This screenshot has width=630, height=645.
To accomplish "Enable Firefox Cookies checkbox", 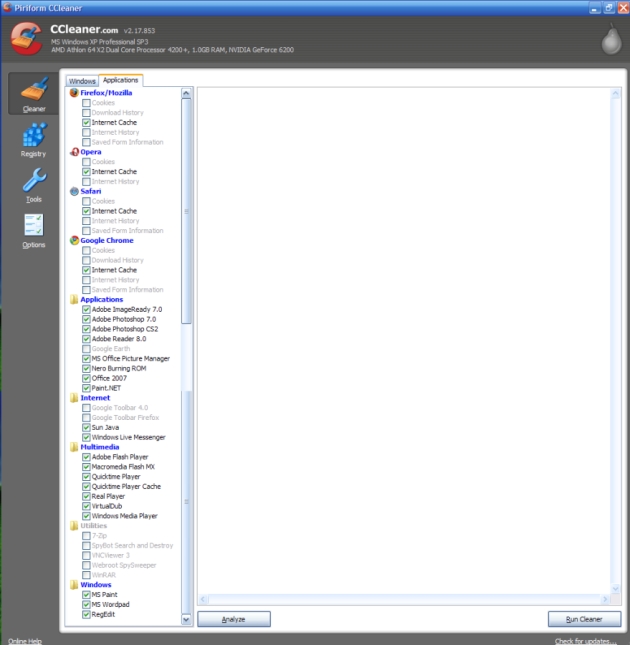I will (86, 103).
